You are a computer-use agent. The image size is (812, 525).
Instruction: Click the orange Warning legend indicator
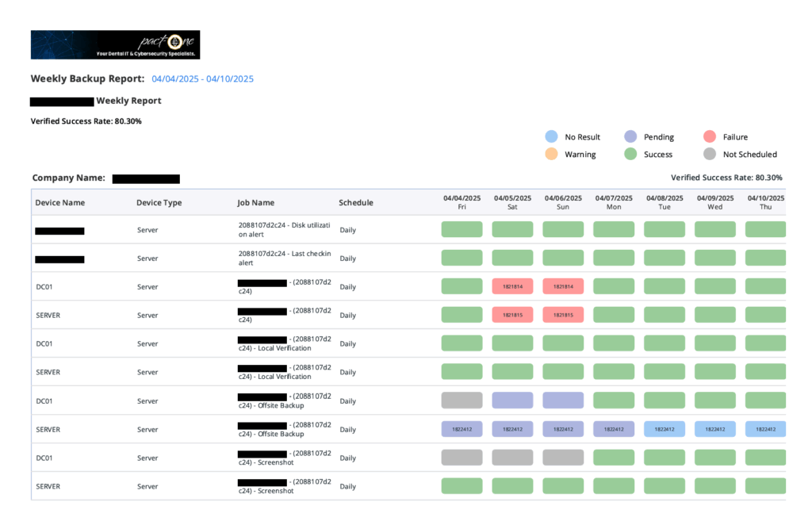552,154
